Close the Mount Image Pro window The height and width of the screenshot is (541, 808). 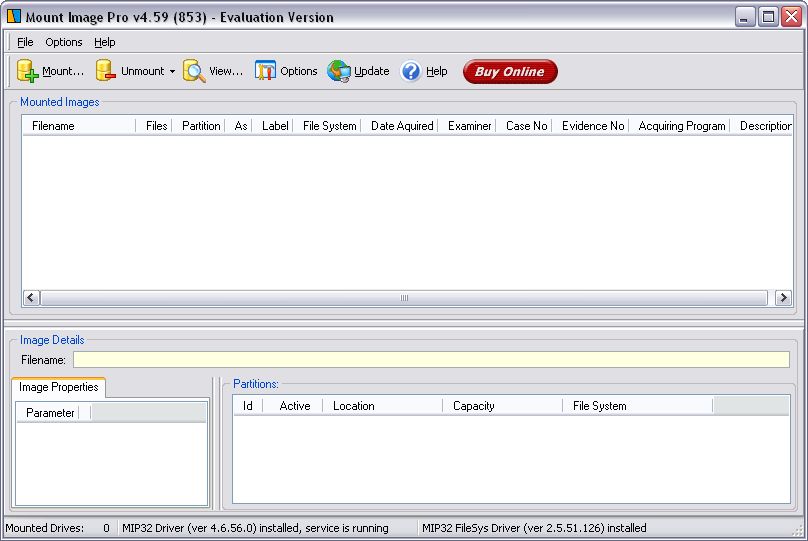(791, 17)
